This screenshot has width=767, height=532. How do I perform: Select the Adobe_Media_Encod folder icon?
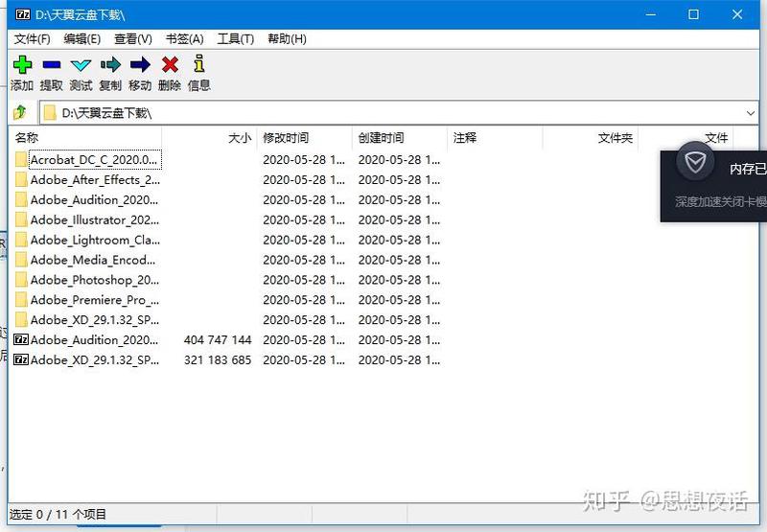tap(21, 260)
